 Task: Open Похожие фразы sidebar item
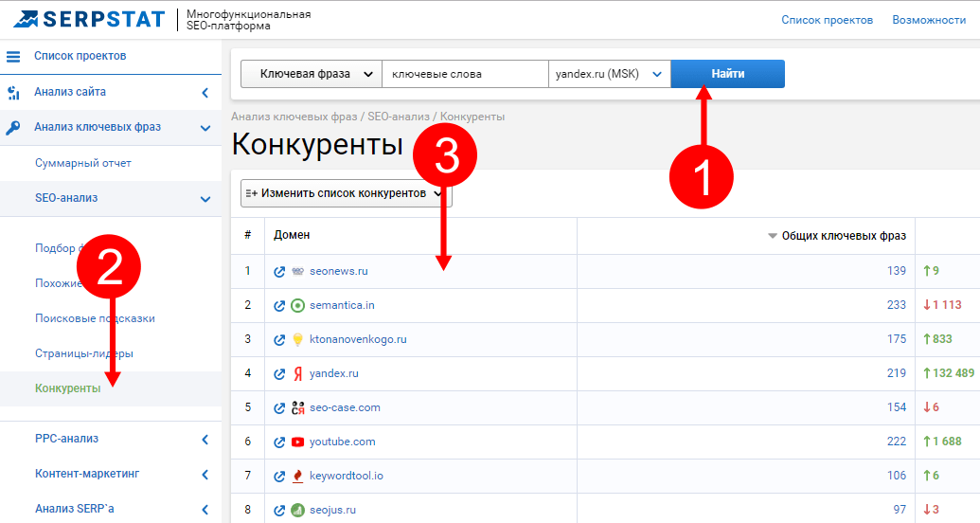point(58,283)
